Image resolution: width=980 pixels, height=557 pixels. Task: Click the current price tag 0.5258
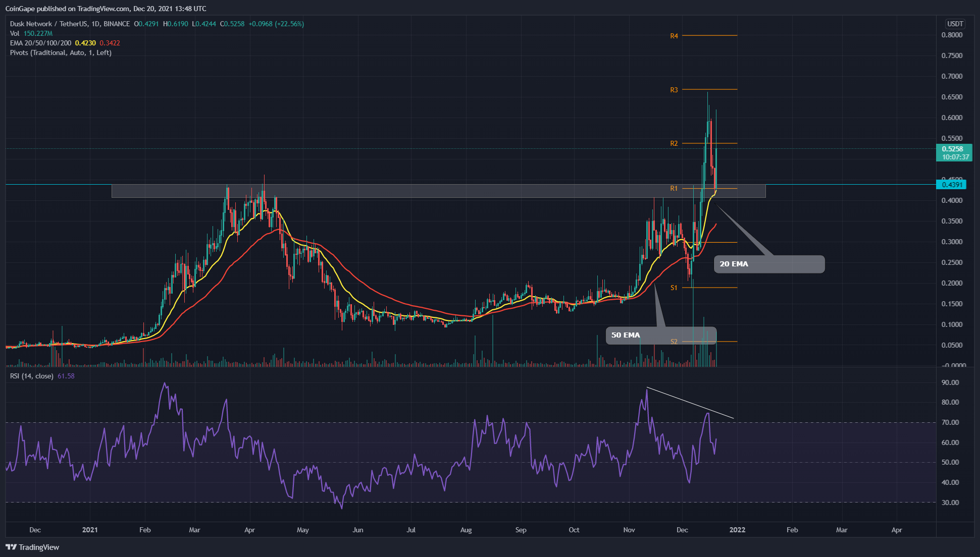point(953,149)
